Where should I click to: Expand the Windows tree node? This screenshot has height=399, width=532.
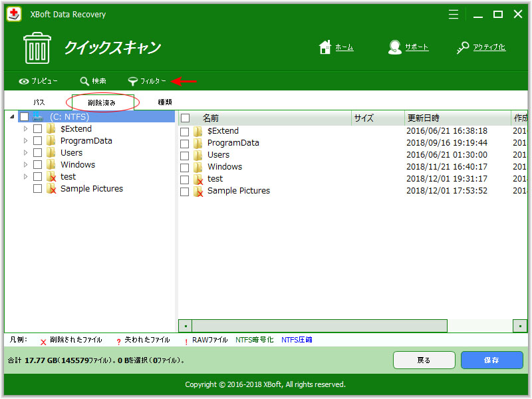(25, 164)
